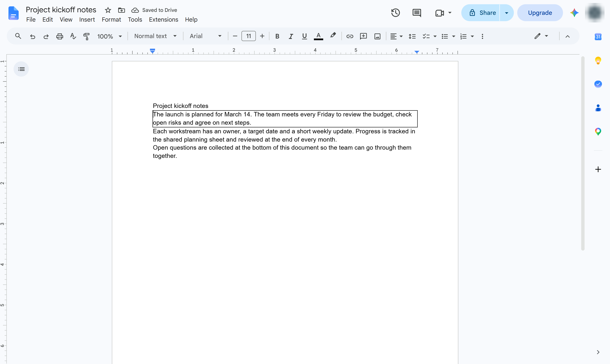610x364 pixels.
Task: Open the editing mode pencil dropdown
Action: [x=541, y=36]
